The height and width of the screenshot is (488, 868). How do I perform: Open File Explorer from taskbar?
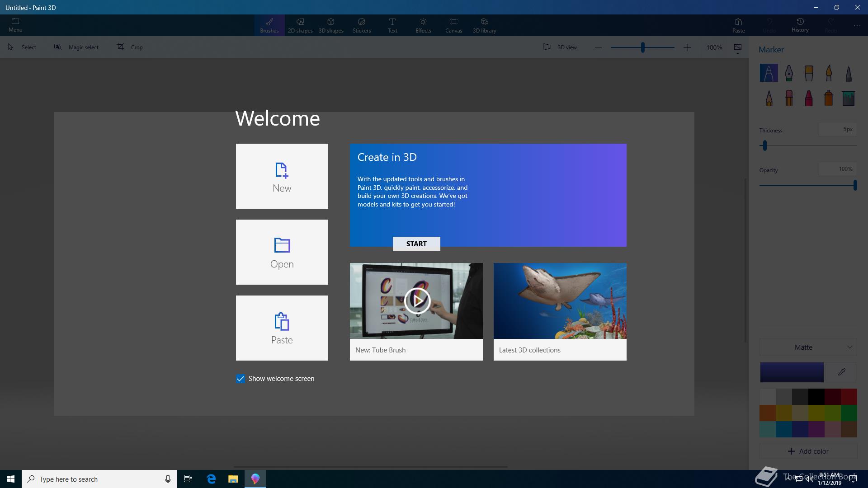pos(233,479)
